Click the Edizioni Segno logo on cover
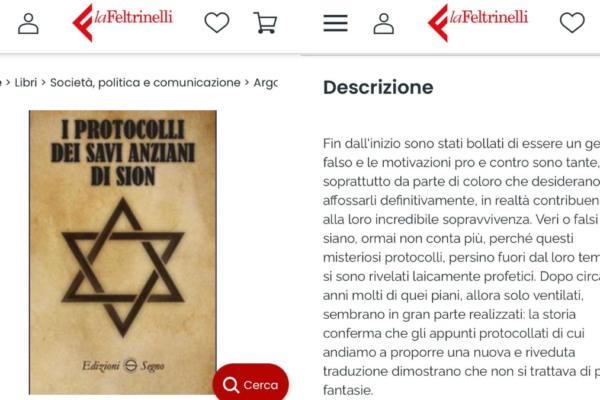The width and height of the screenshot is (600, 400). [x=123, y=366]
